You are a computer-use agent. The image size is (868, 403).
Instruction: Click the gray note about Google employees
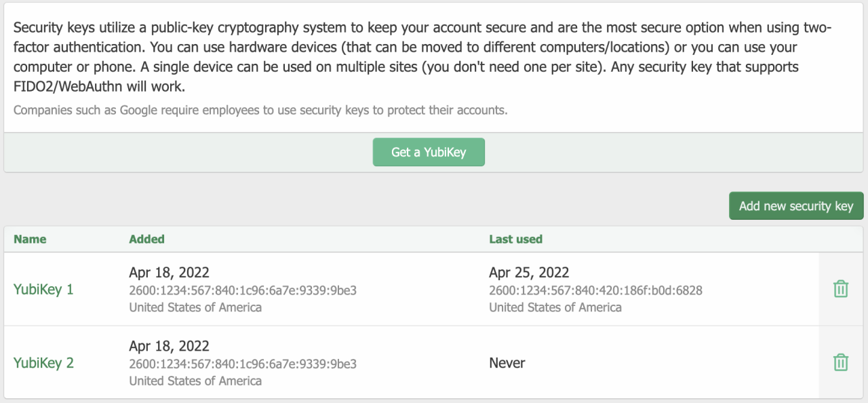[260, 110]
